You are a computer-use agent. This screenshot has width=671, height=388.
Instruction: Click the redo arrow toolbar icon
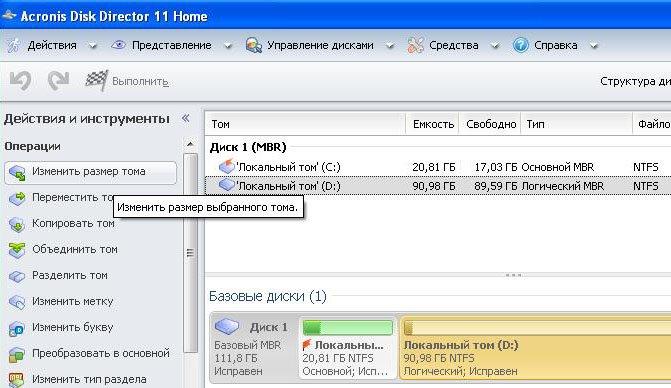pyautogui.click(x=58, y=80)
